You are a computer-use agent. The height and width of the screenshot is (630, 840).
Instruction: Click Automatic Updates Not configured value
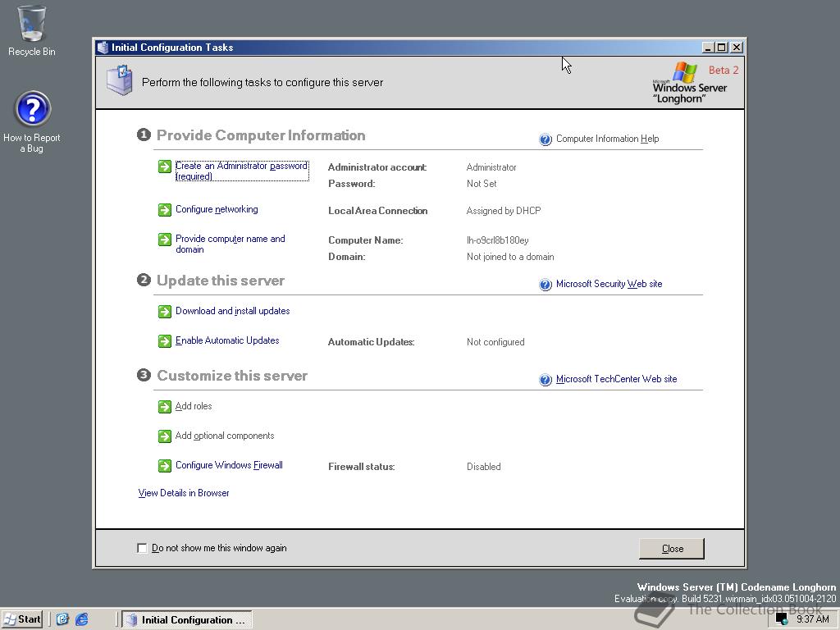(x=495, y=342)
